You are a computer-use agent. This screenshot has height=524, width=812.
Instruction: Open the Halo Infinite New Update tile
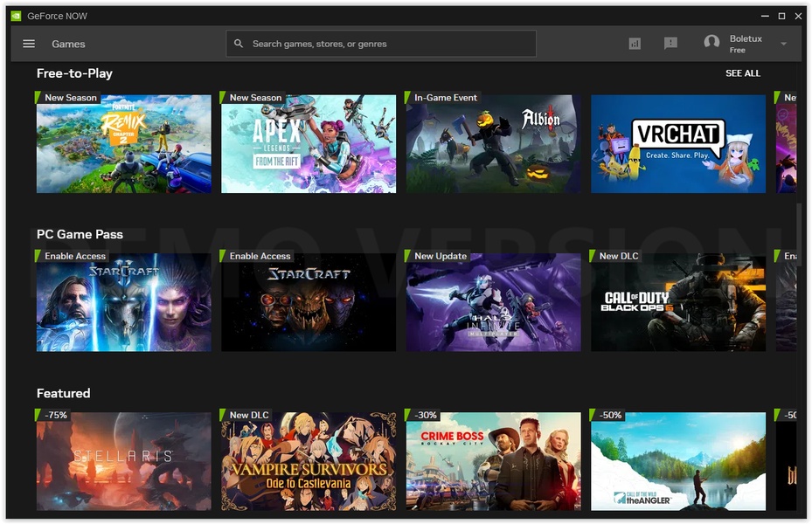(493, 302)
